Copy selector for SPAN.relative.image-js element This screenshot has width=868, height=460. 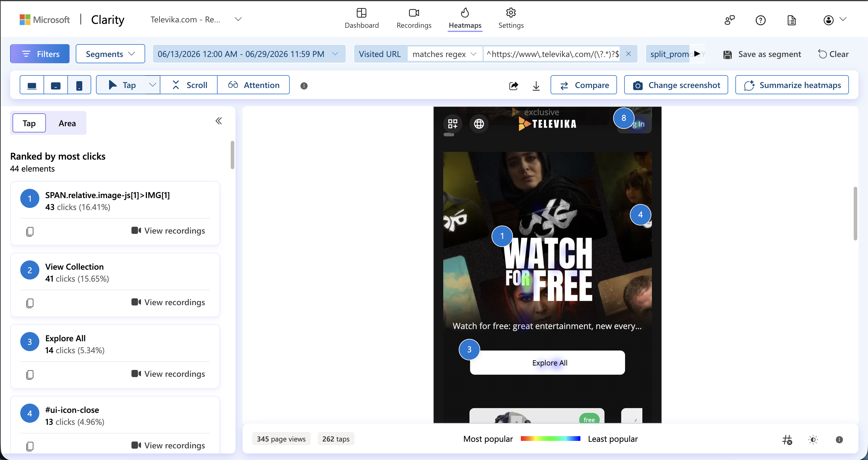(x=30, y=231)
